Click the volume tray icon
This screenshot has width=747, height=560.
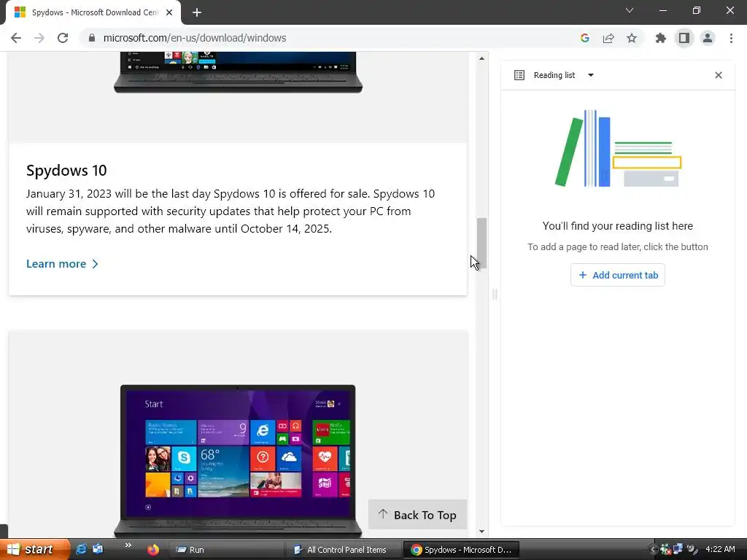(692, 550)
